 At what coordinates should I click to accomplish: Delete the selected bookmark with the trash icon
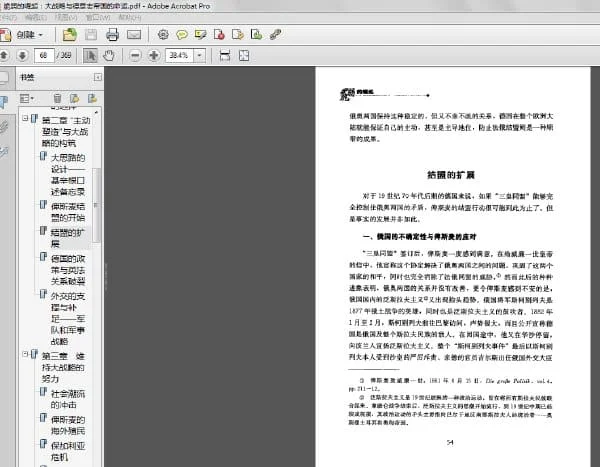(x=57, y=99)
